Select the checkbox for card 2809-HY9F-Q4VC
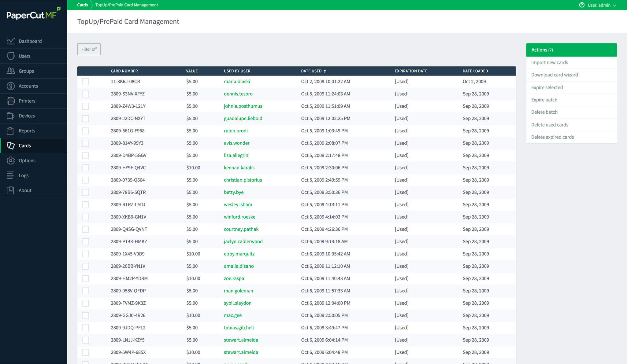 (86, 168)
